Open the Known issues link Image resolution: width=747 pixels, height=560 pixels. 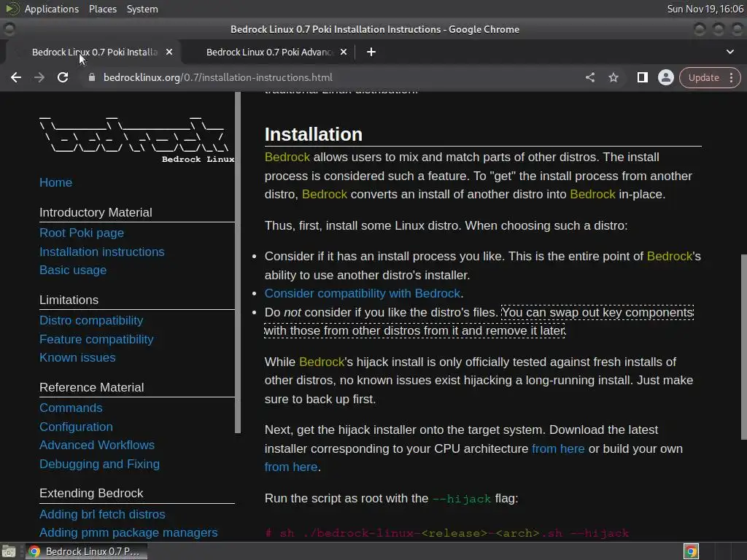[77, 357]
